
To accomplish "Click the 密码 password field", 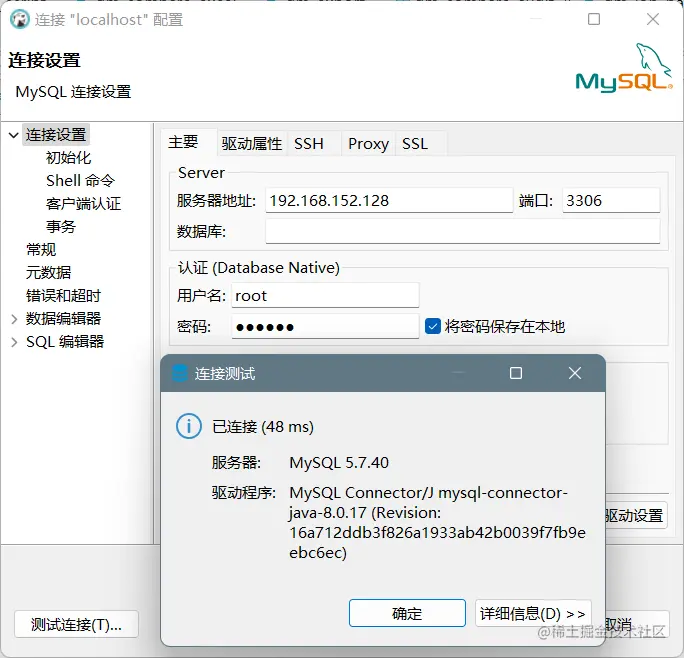I will point(325,326).
